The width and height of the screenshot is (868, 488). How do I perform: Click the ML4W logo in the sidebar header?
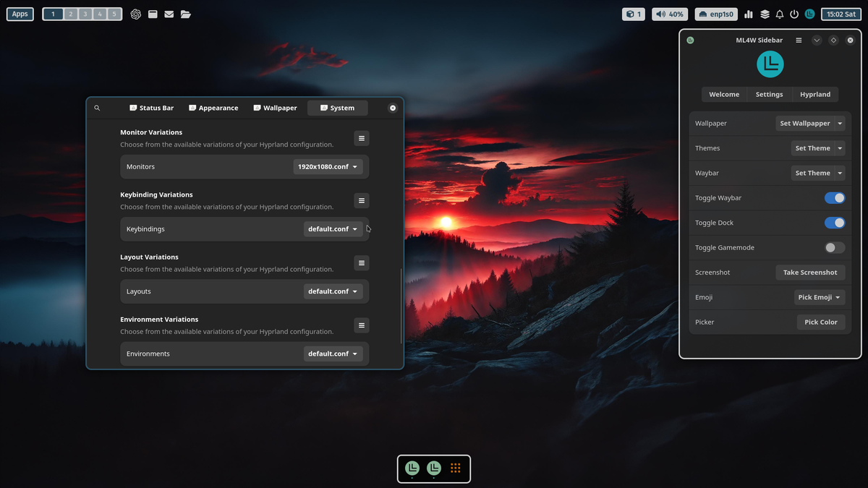coord(770,64)
